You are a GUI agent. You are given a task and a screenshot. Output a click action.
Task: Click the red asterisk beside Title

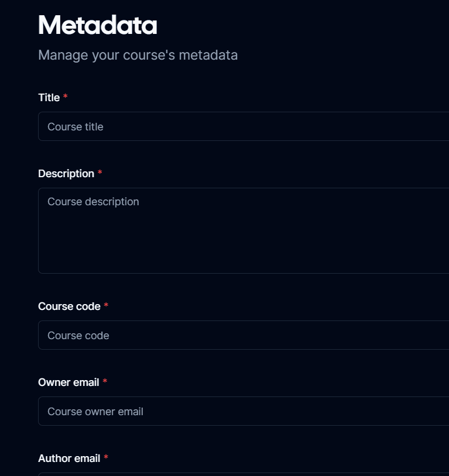click(x=66, y=96)
